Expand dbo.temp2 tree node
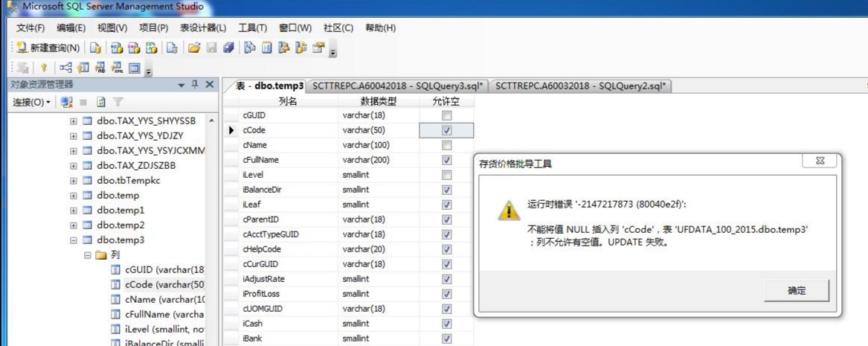The width and height of the screenshot is (868, 346). click(x=73, y=225)
